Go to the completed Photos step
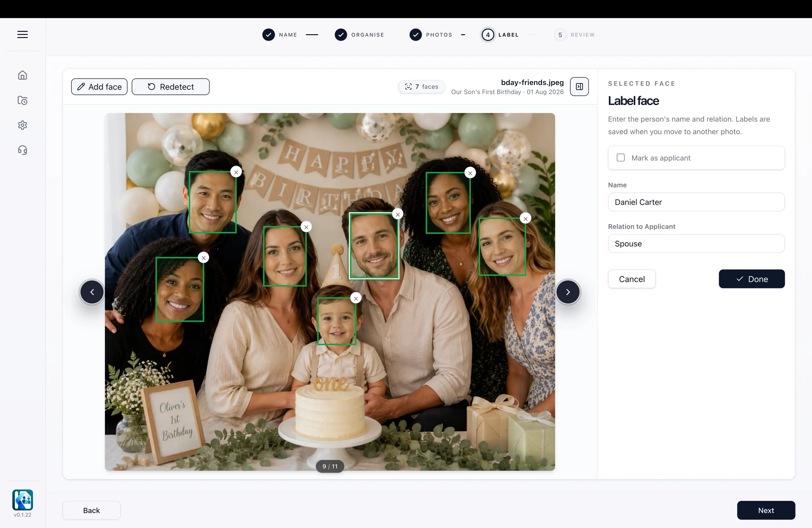812x528 pixels. [430, 35]
